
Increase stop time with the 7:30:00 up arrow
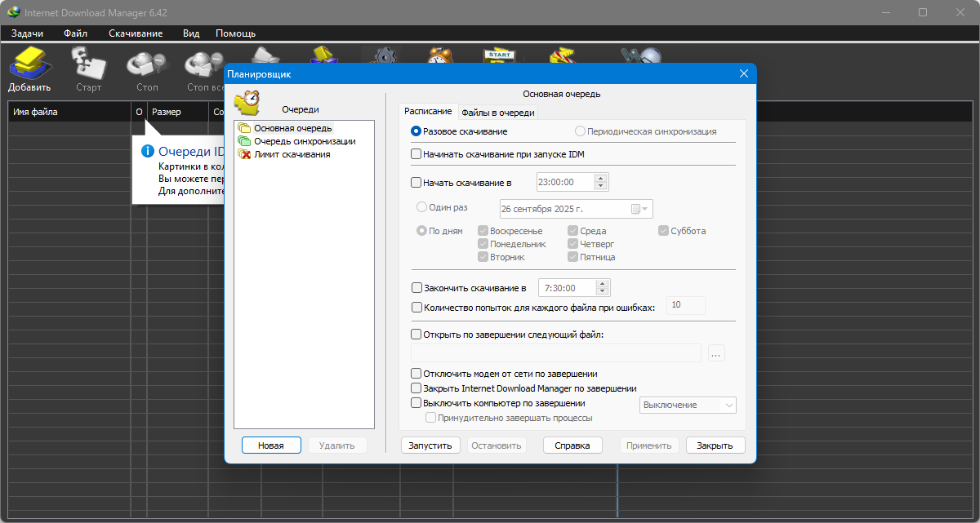603,283
